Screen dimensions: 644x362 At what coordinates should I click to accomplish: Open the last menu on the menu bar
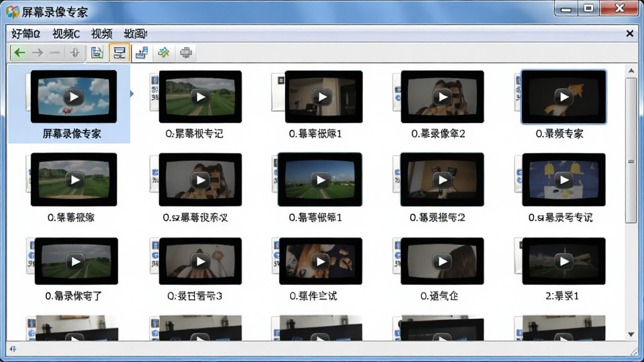(136, 34)
